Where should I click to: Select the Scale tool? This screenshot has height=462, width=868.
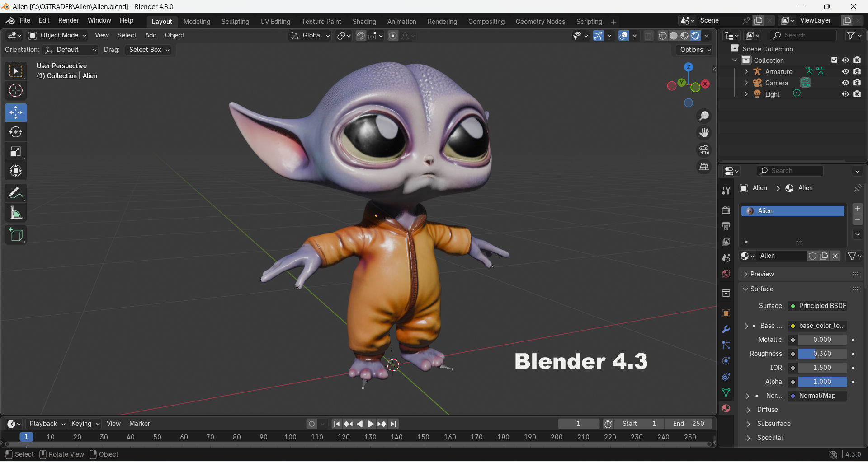(x=16, y=151)
